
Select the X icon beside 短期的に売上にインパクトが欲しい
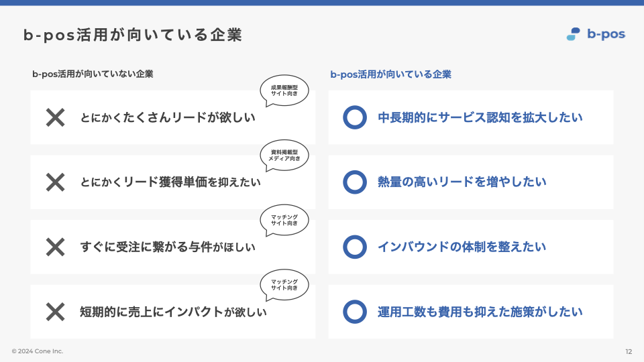tap(55, 312)
